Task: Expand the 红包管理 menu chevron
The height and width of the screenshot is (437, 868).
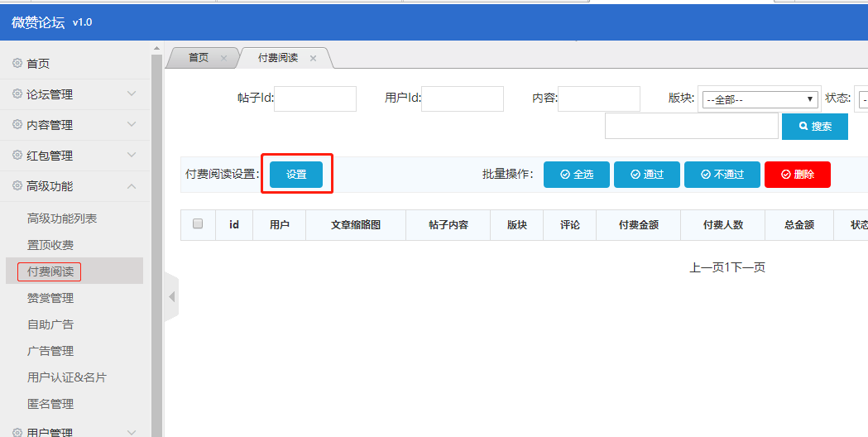Action: [x=132, y=155]
